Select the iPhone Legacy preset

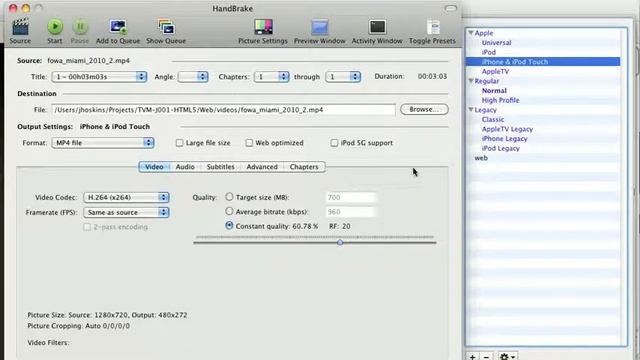coord(504,139)
